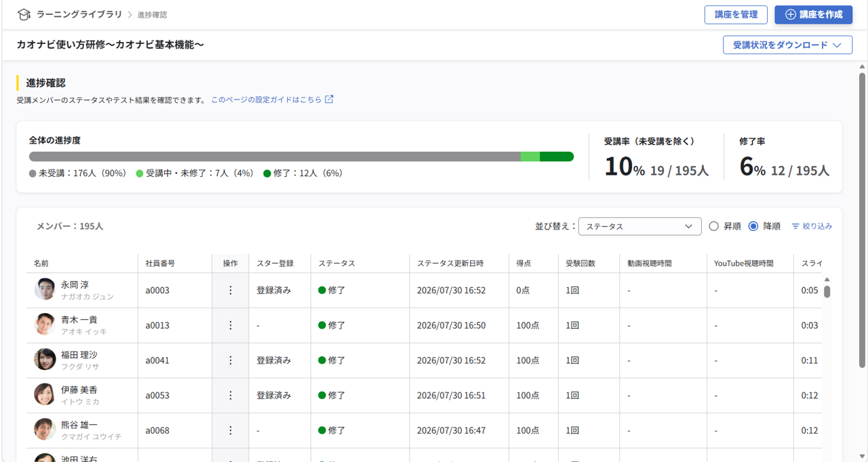The height and width of the screenshot is (462, 868).
Task: Click the 講座を作成 button
Action: point(813,15)
